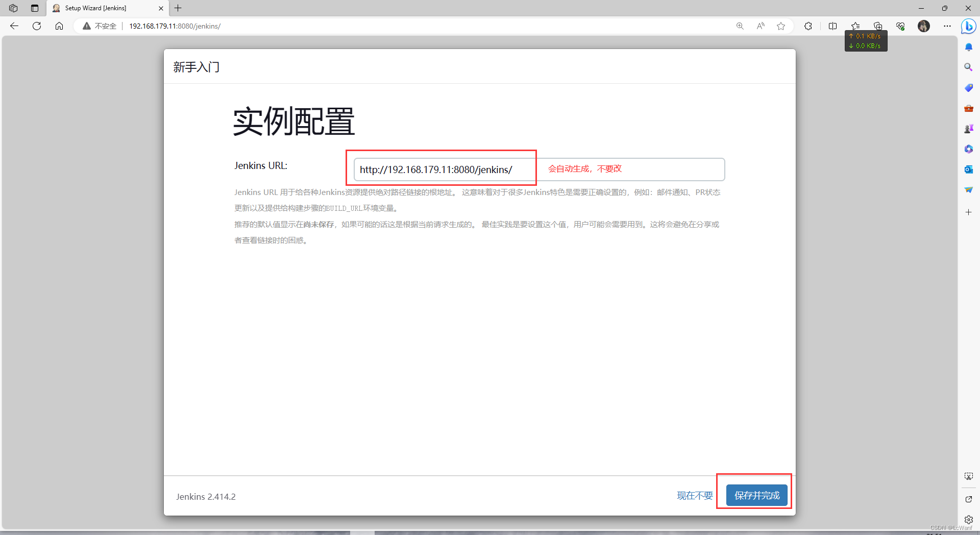
Task: Click the user profile avatar
Action: click(x=924, y=26)
